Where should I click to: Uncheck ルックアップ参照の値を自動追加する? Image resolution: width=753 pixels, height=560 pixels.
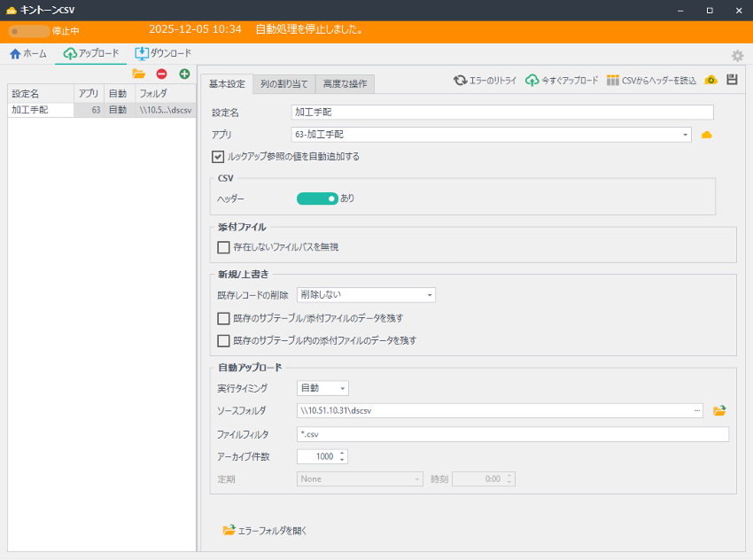tap(218, 157)
